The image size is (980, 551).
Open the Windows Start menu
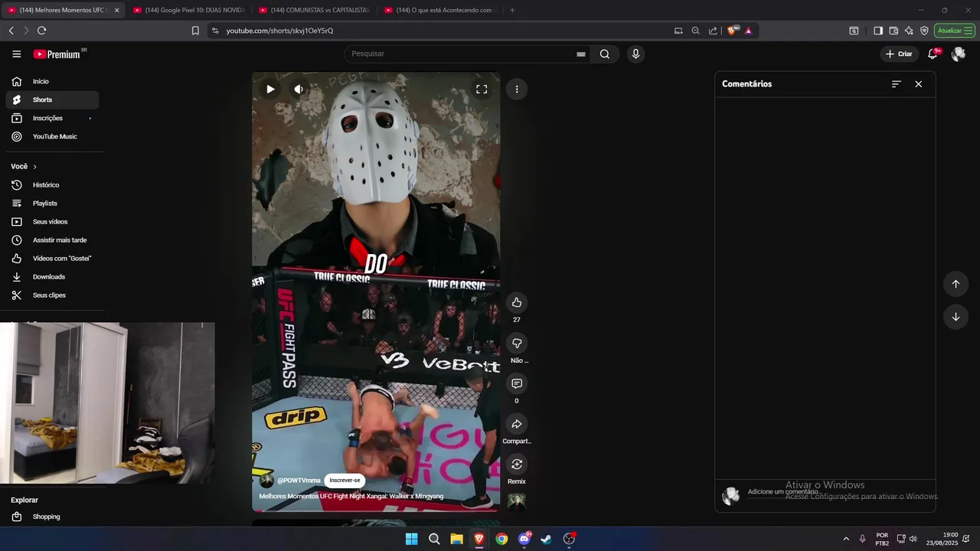click(x=411, y=539)
